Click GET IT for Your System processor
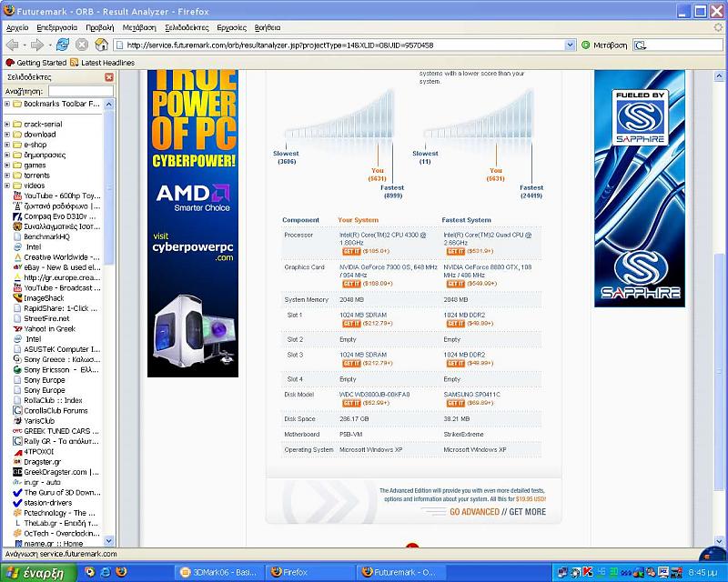The width and height of the screenshot is (728, 582). 351,251
